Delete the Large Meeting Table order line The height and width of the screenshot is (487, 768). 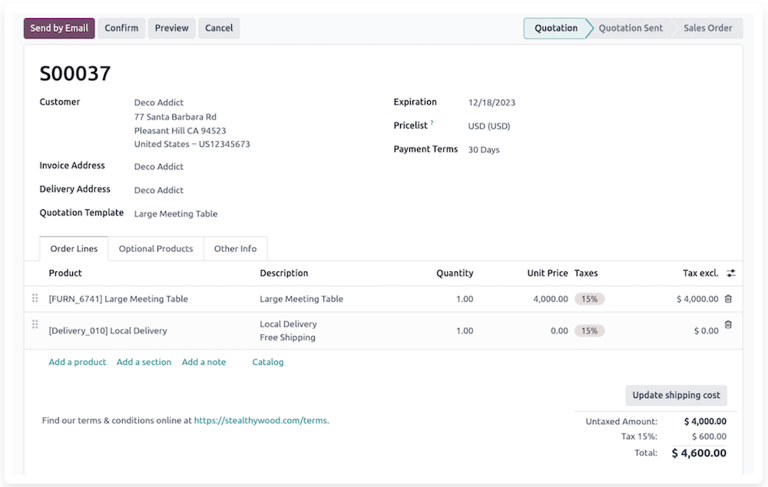tap(728, 299)
